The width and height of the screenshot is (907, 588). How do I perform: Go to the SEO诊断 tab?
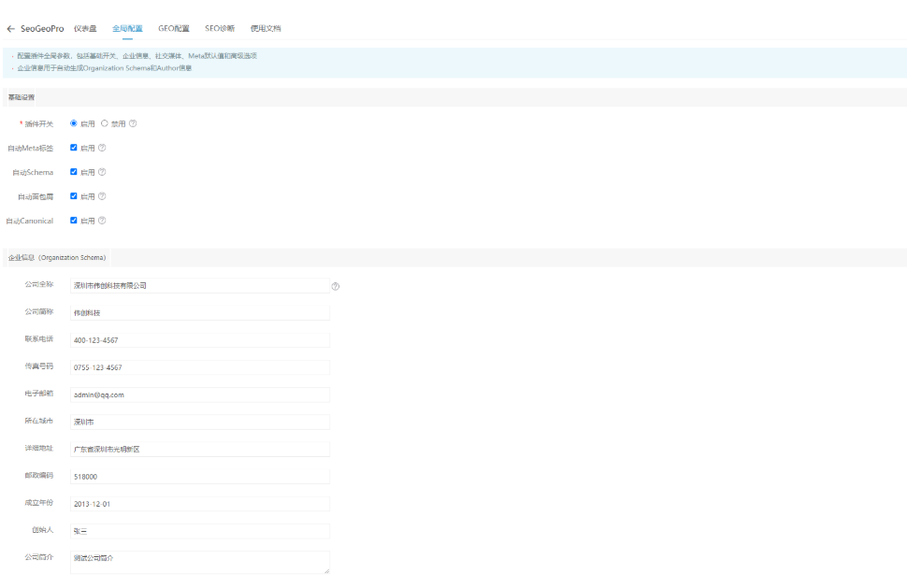[x=220, y=29]
